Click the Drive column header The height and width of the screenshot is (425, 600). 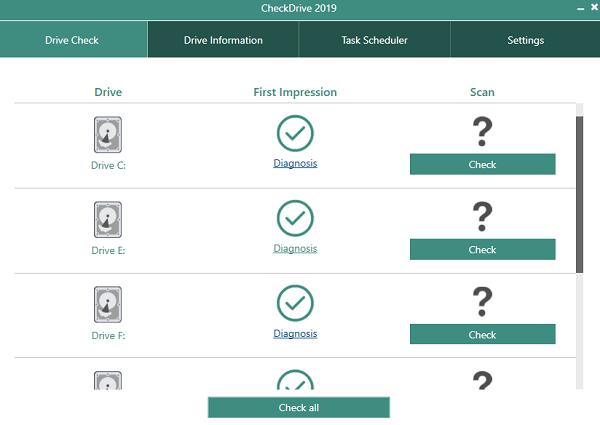[x=108, y=92]
